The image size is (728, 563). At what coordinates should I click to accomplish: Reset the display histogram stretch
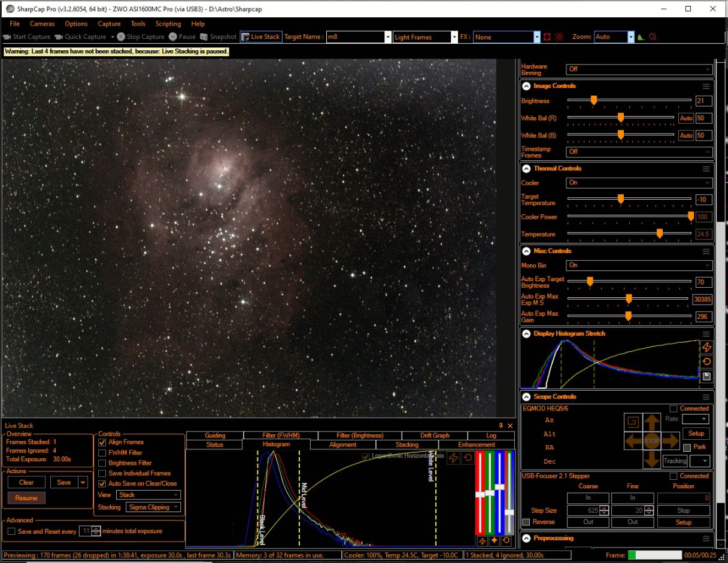point(707,361)
